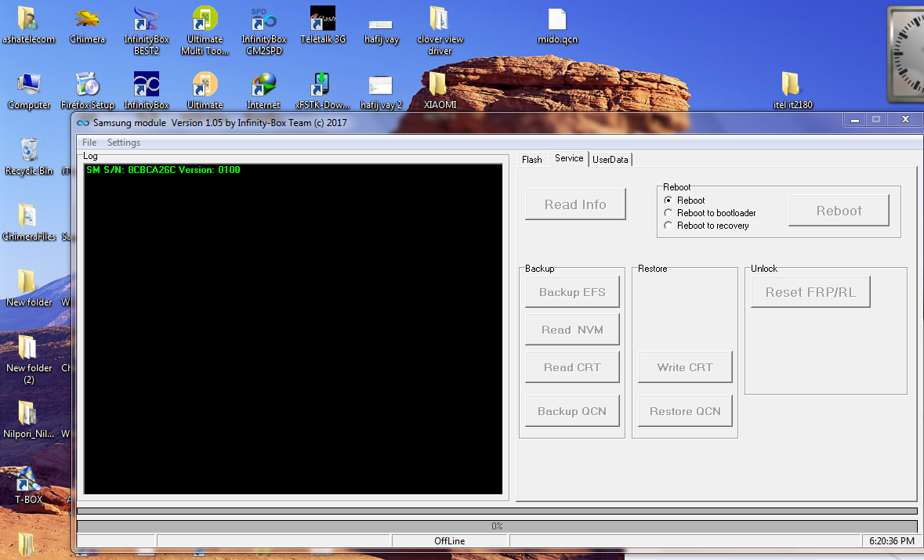Click the desktop clock gadget
The image size is (924, 560).
point(906,54)
